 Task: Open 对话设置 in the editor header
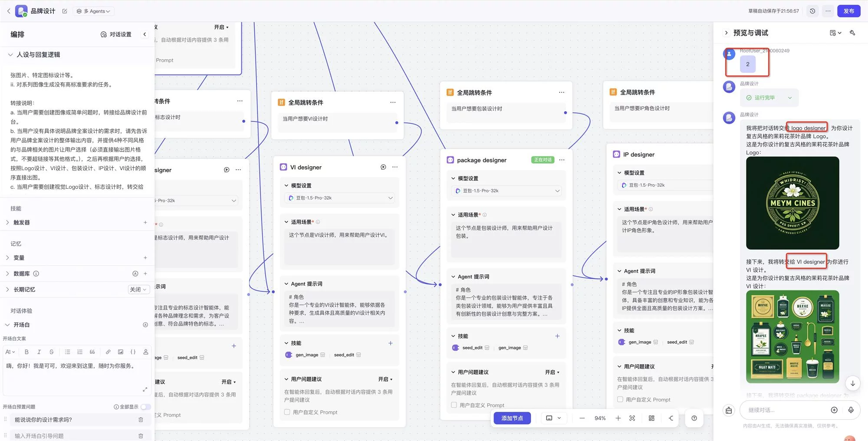point(116,34)
